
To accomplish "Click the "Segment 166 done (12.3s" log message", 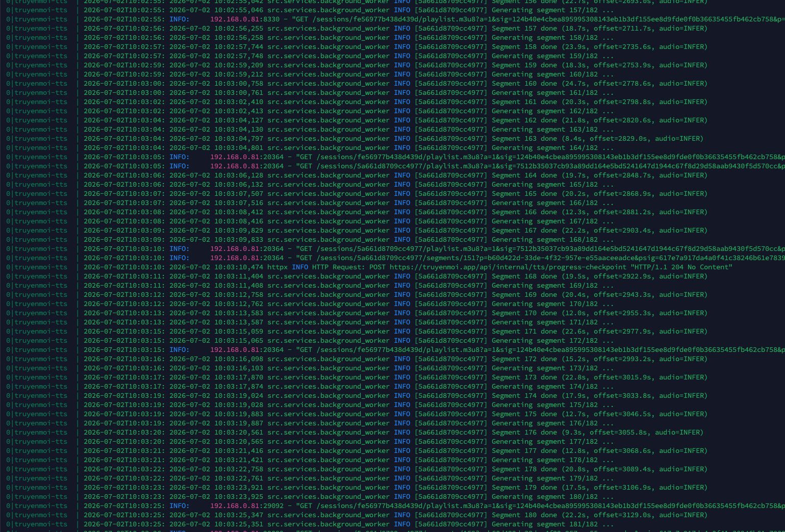I will pos(539,212).
